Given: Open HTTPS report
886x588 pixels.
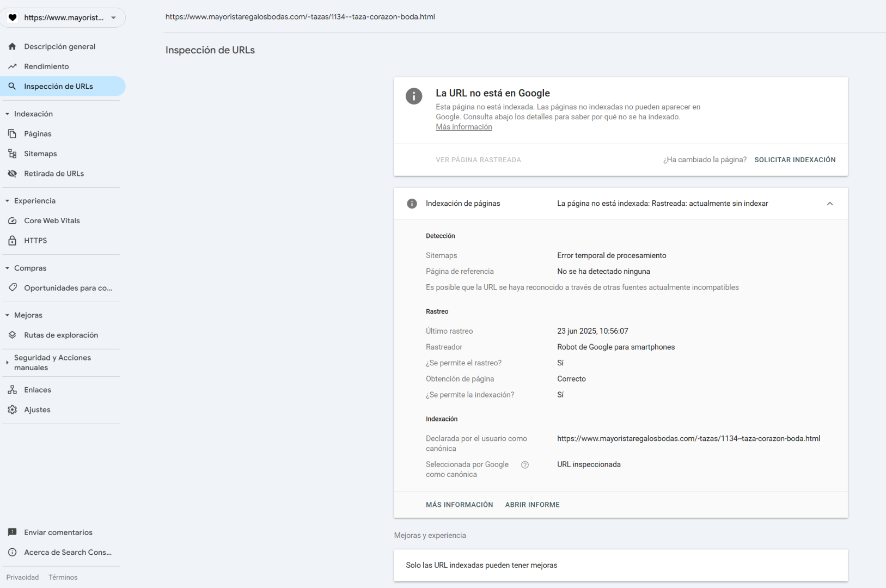Looking at the screenshot, I should [63, 240].
